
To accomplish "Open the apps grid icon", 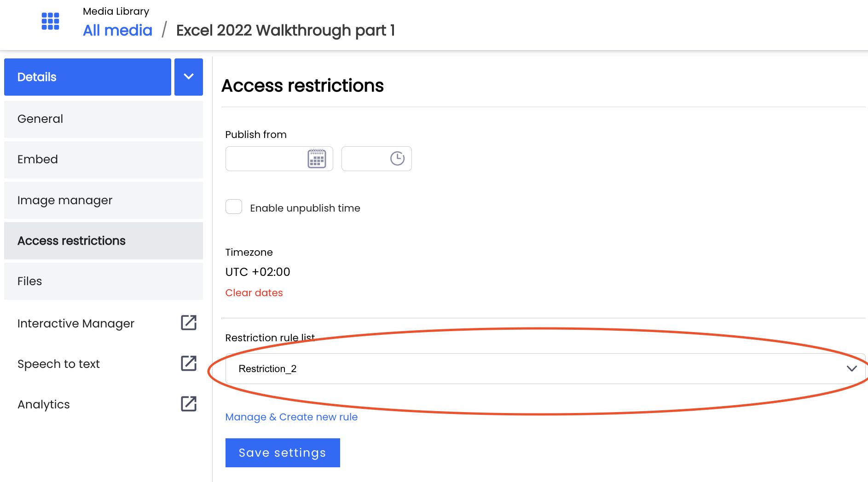I will click(50, 21).
